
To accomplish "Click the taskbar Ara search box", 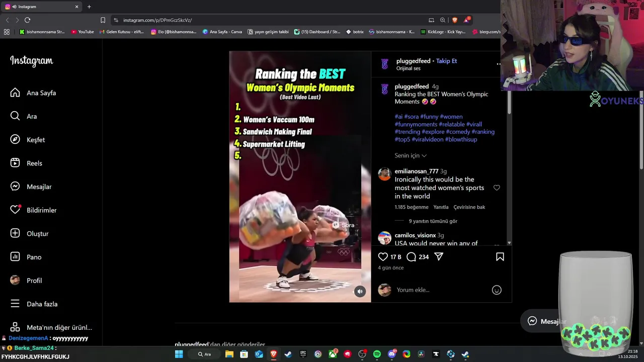I will [x=204, y=354].
